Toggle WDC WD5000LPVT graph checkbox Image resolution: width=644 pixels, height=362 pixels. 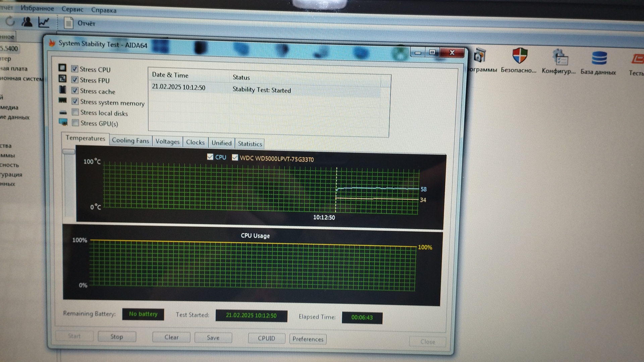tap(235, 157)
